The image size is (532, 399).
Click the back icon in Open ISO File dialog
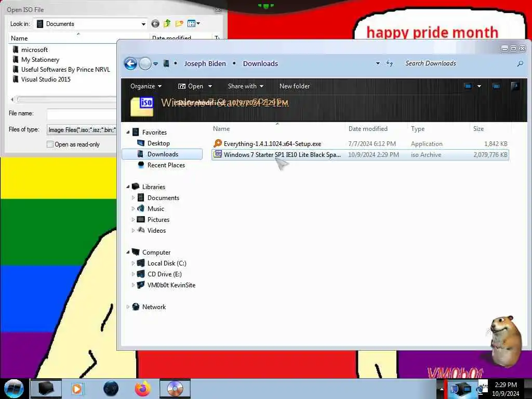[155, 24]
